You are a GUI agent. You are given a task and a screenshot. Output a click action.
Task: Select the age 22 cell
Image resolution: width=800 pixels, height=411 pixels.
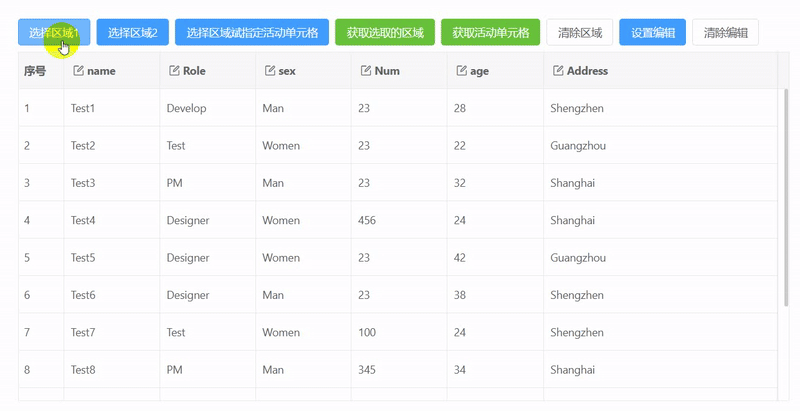tap(495, 145)
